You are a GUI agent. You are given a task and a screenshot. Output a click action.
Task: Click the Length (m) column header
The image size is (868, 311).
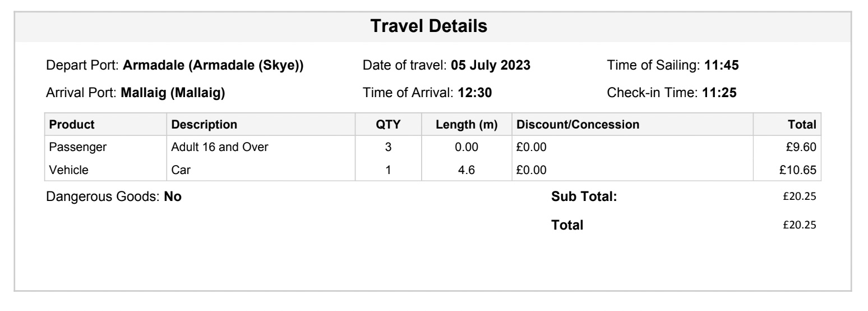(x=467, y=125)
